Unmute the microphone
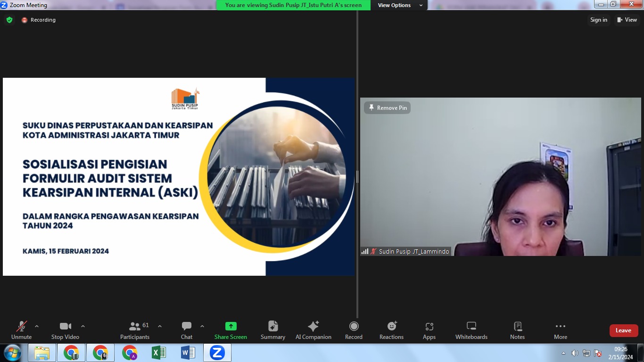This screenshot has height=362, width=644. click(x=21, y=330)
